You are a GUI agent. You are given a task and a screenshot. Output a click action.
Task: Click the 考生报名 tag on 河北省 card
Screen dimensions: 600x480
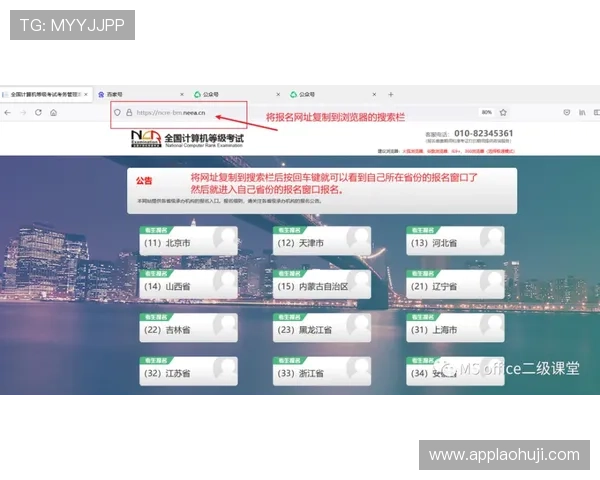point(423,230)
